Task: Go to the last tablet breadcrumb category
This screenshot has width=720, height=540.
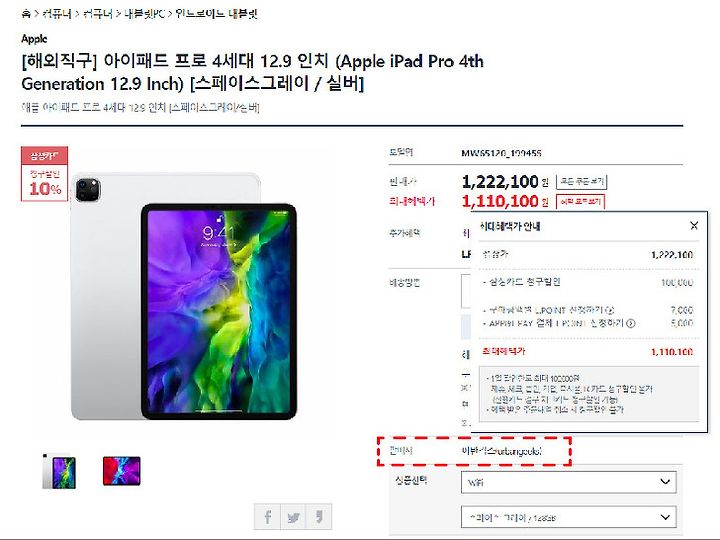Action: pos(216,14)
